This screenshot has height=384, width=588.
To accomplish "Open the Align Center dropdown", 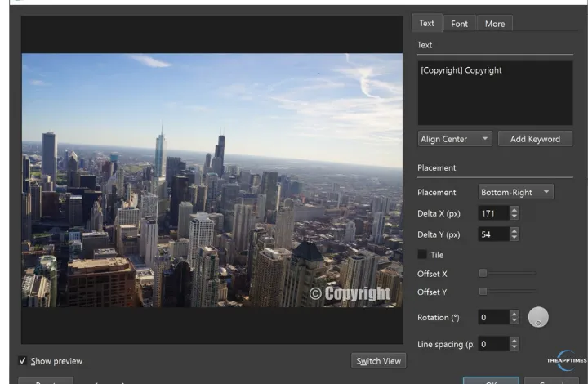I will pyautogui.click(x=455, y=139).
